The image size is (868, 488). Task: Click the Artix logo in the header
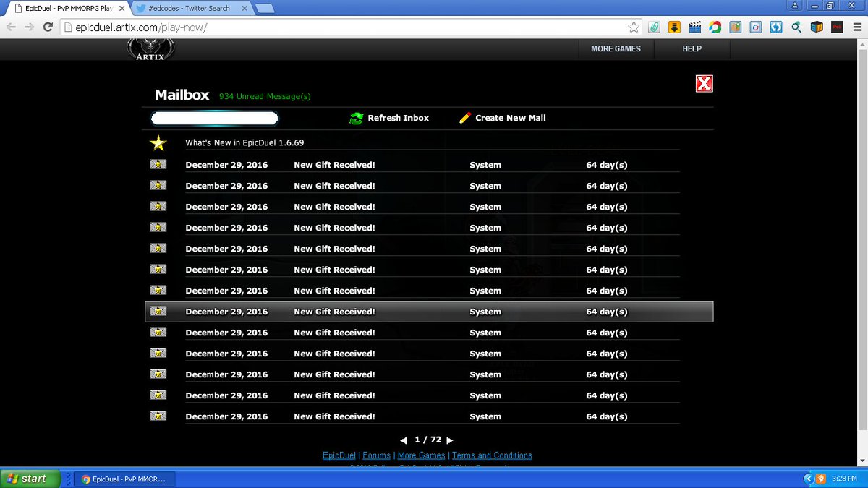click(150, 49)
